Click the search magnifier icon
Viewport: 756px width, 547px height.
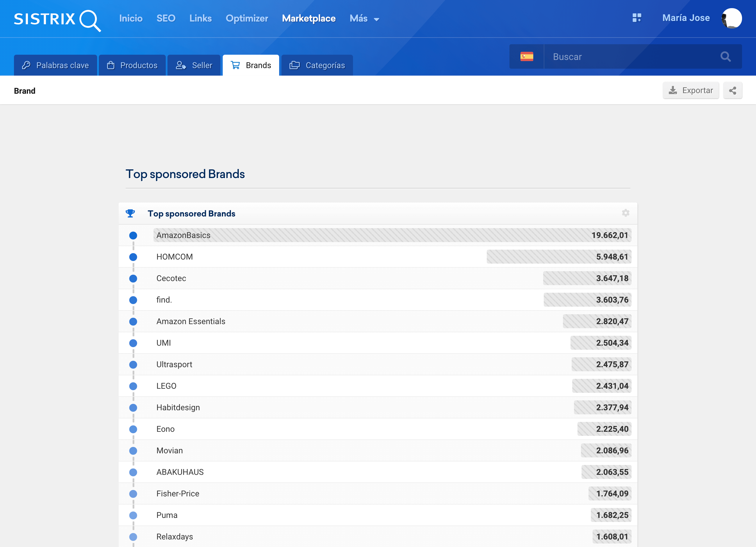tap(725, 56)
